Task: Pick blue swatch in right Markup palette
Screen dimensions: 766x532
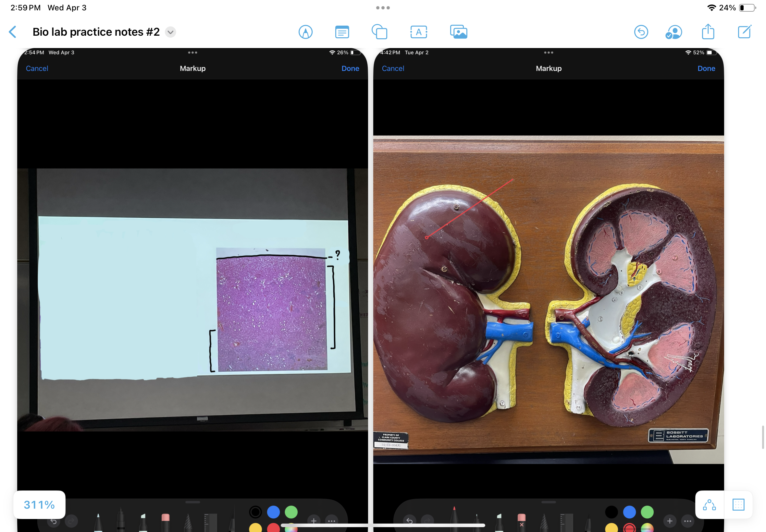Action: pos(629,512)
